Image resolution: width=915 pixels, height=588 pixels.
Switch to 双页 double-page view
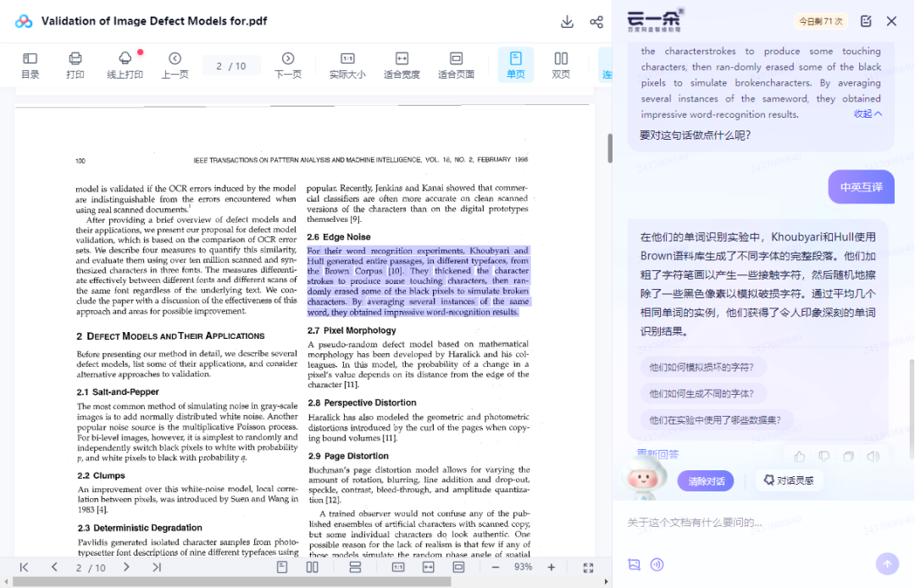tap(561, 64)
